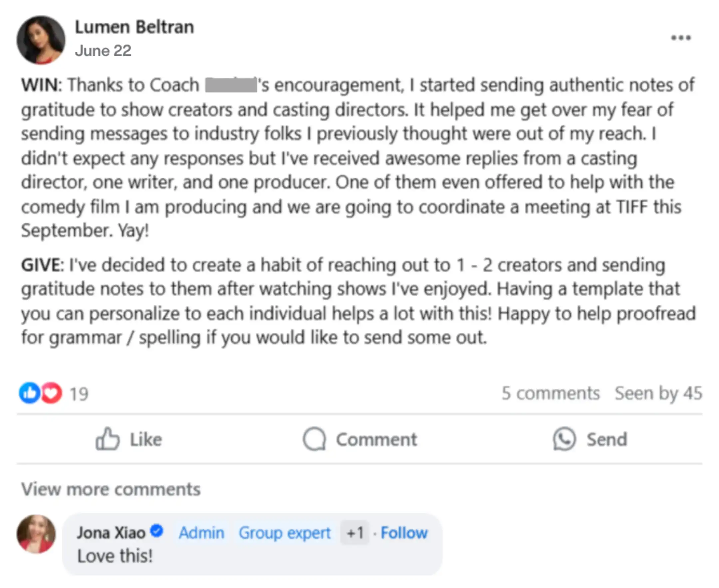The width and height of the screenshot is (719, 588).
Task: Open Lumen Beltran's profile picture
Action: [41, 40]
